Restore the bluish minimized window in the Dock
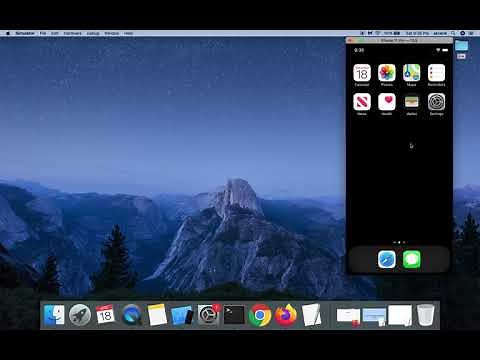480x360 pixels. pos(374,315)
